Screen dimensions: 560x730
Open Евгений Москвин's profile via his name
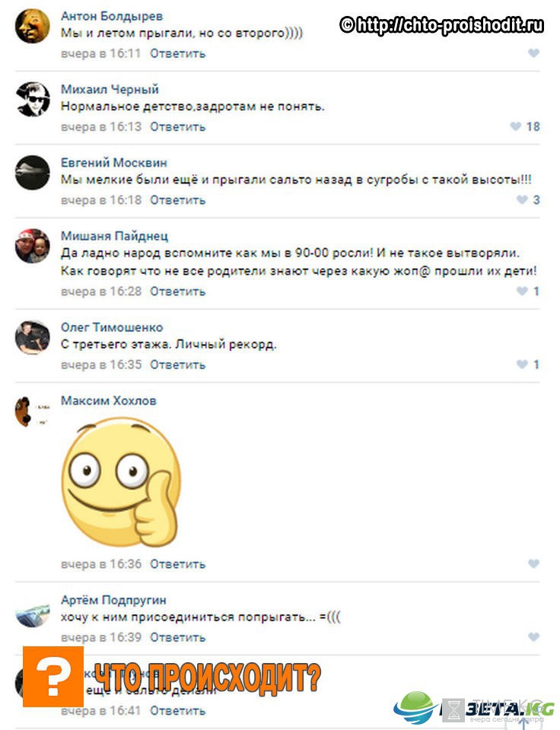tap(114, 162)
